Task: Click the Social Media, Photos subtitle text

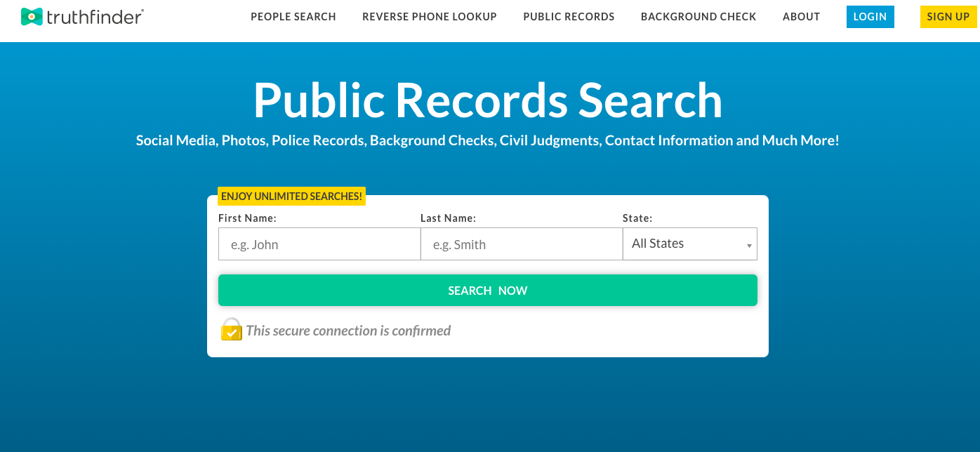Action: [x=488, y=140]
